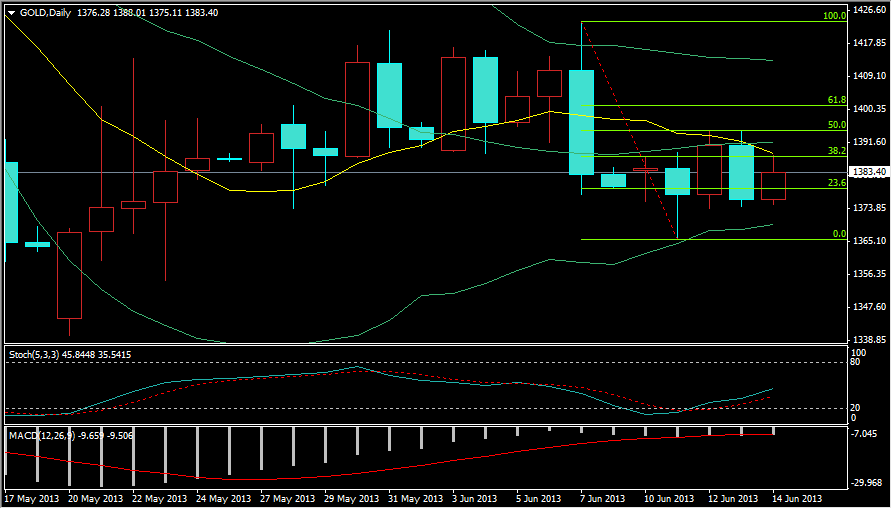Click the Stochastic signal value 35.5415
The image size is (892, 509).
114,354
